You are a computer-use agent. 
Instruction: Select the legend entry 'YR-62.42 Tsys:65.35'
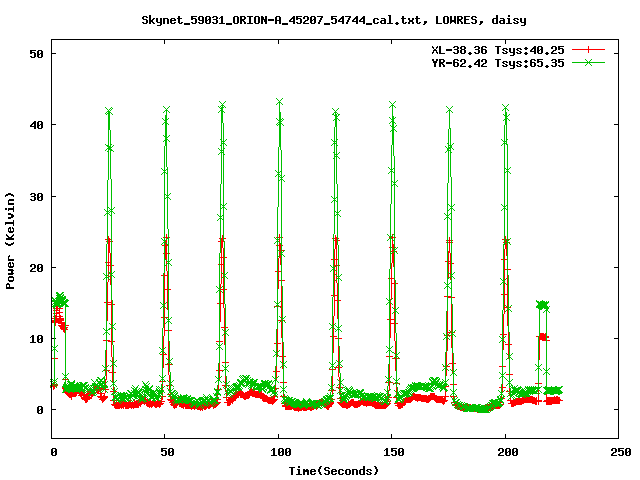coord(498,63)
